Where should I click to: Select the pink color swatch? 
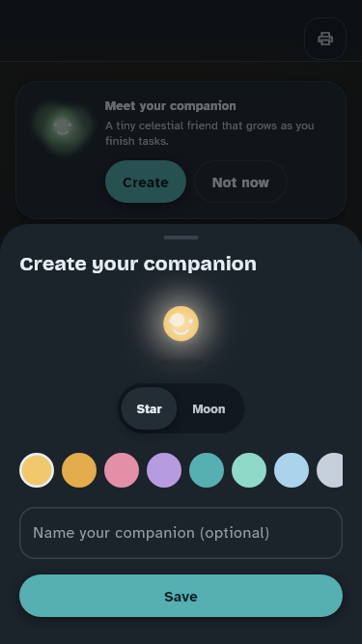coord(122,470)
